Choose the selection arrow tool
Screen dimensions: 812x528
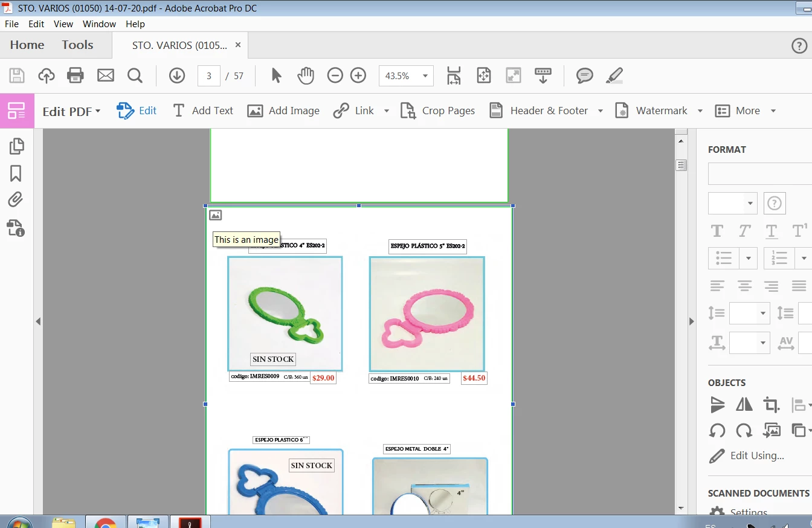(x=276, y=76)
